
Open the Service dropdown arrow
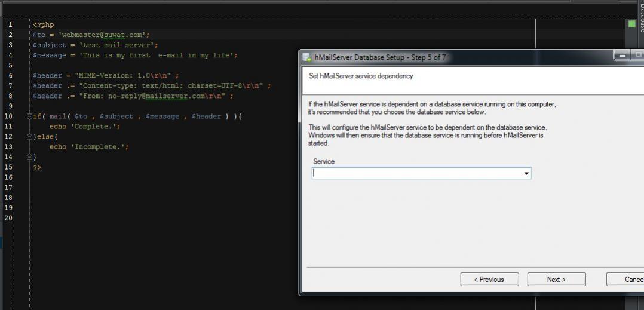pyautogui.click(x=526, y=173)
